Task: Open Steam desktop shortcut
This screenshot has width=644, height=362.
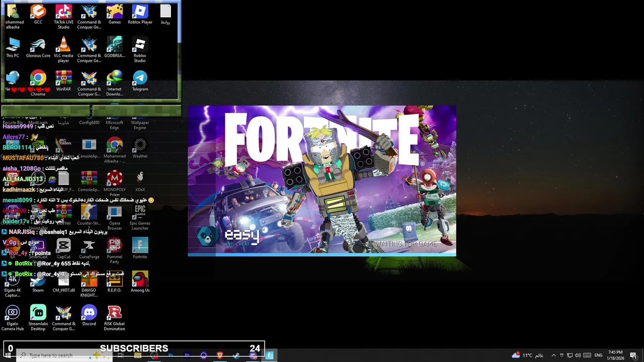Action: point(38,283)
